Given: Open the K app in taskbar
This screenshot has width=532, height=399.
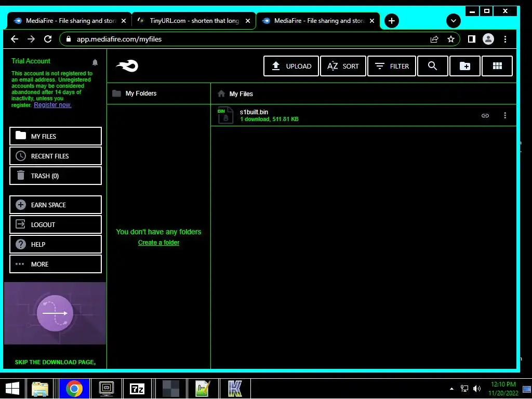Looking at the screenshot, I should pyautogui.click(x=235, y=389).
